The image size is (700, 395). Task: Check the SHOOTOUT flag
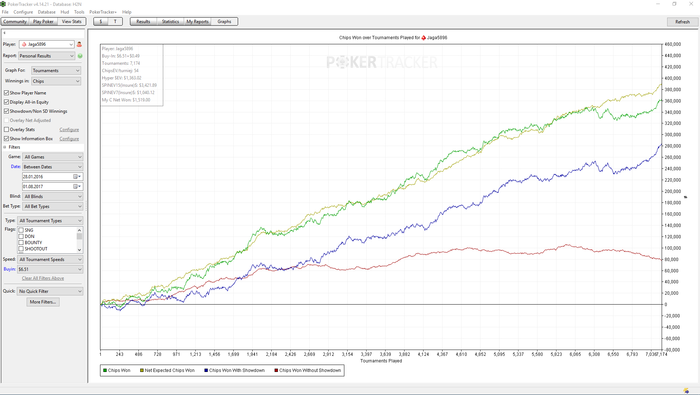point(21,249)
